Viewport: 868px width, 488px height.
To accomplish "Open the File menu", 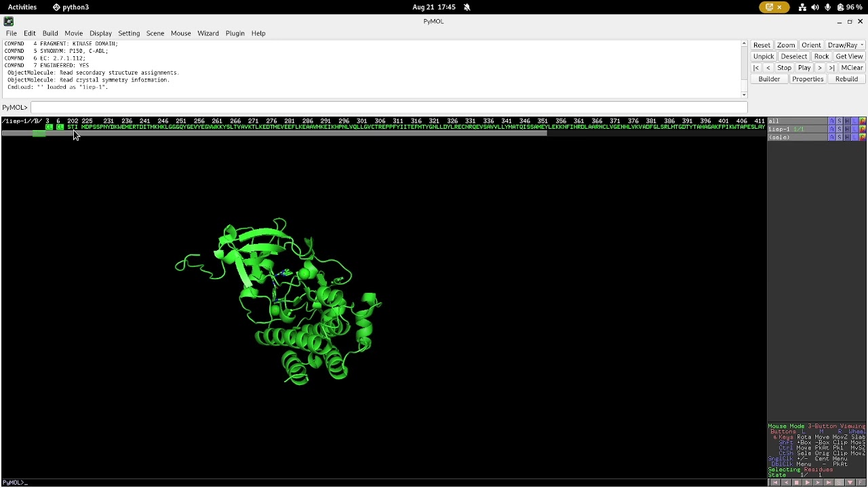I will click(x=12, y=33).
